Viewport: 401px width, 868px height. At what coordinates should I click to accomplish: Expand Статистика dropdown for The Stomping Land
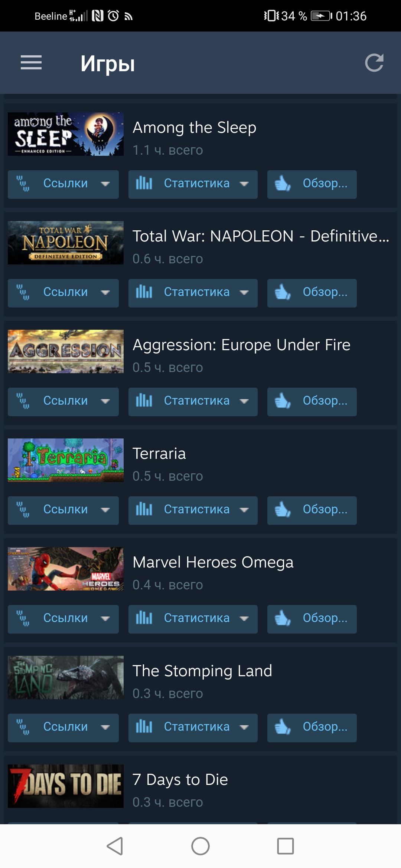pyautogui.click(x=244, y=727)
